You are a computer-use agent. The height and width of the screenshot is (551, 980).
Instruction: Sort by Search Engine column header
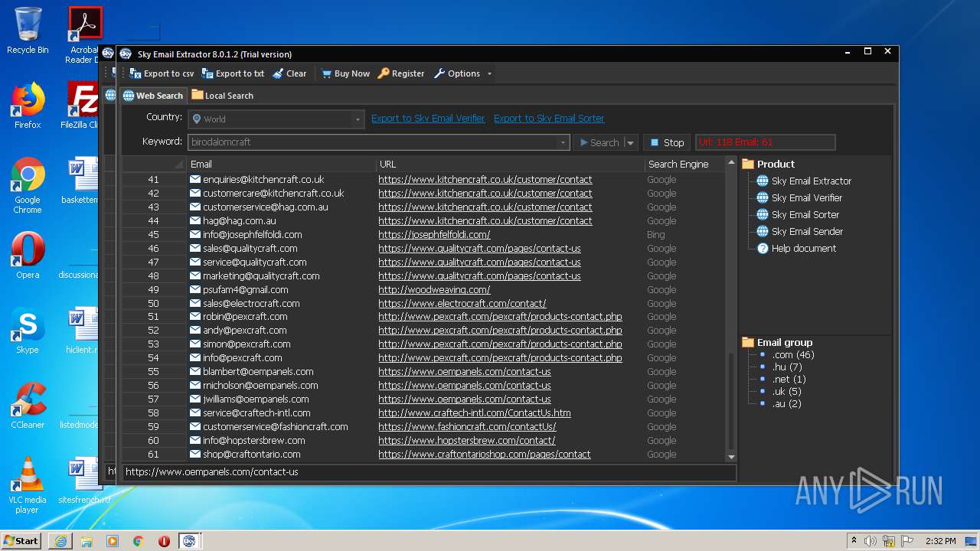pos(683,164)
